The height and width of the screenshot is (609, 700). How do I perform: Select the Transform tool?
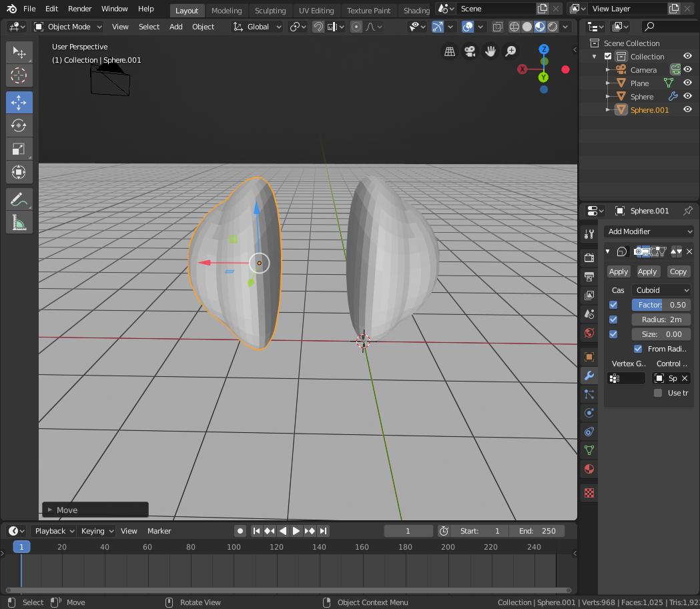click(19, 172)
